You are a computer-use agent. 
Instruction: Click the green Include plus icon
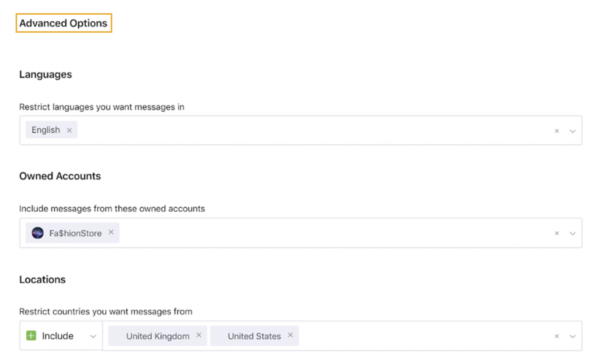point(31,336)
